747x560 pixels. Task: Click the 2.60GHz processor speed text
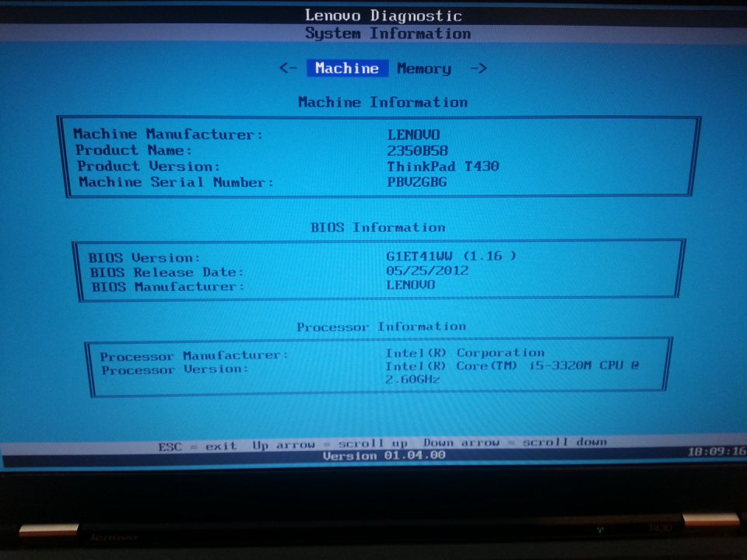click(412, 379)
